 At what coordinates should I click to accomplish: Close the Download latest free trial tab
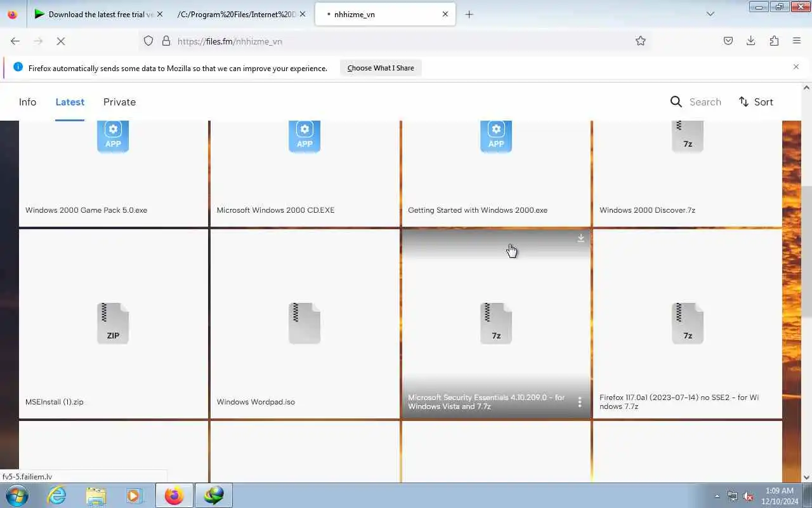pyautogui.click(x=159, y=14)
